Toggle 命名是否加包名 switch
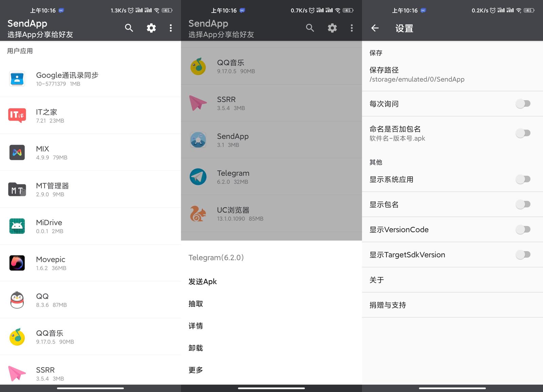The image size is (543, 392). click(x=523, y=133)
